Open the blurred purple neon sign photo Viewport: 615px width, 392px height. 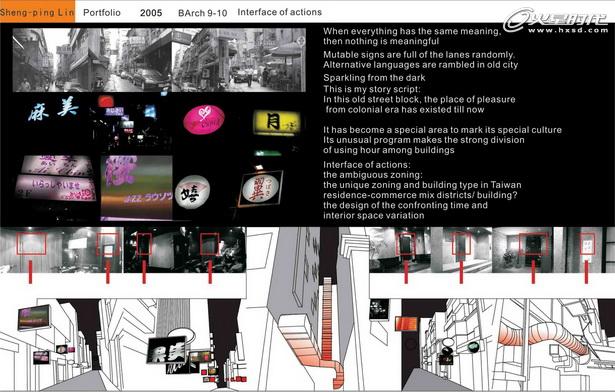[x=136, y=187]
